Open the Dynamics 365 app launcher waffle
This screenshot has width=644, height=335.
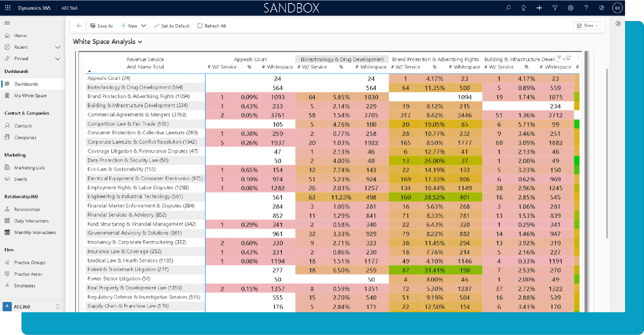tap(8, 8)
